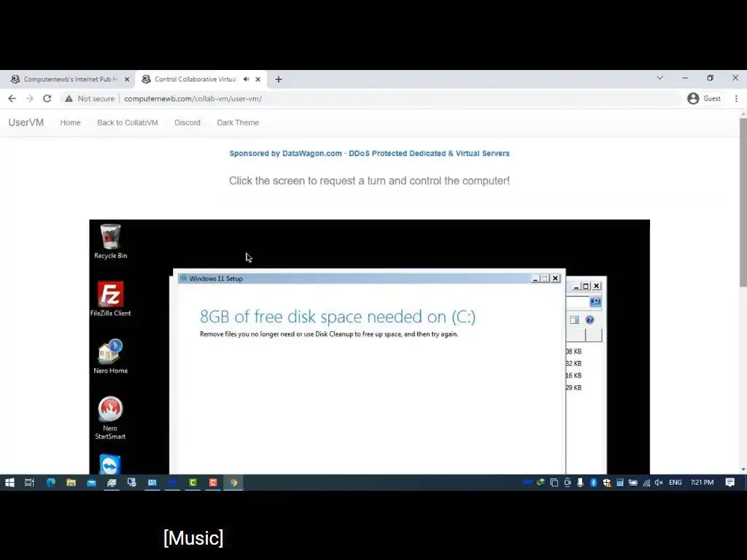747x560 pixels.
Task: Open the tab search dropdown arrow
Action: (659, 77)
